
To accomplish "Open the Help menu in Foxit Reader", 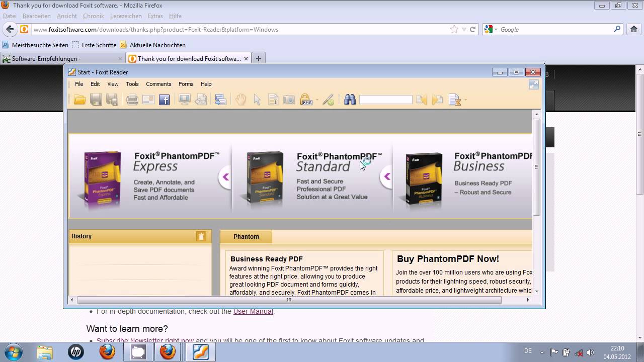I will (206, 84).
